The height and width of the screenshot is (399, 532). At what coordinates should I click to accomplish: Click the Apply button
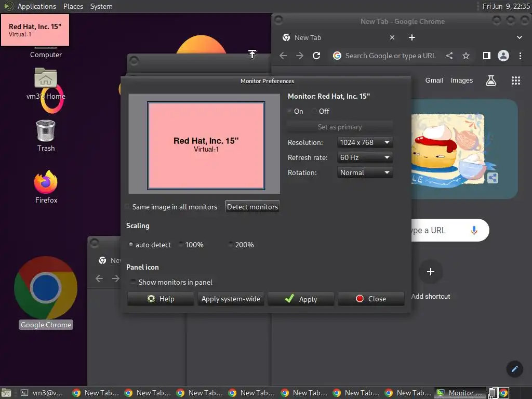pos(301,299)
